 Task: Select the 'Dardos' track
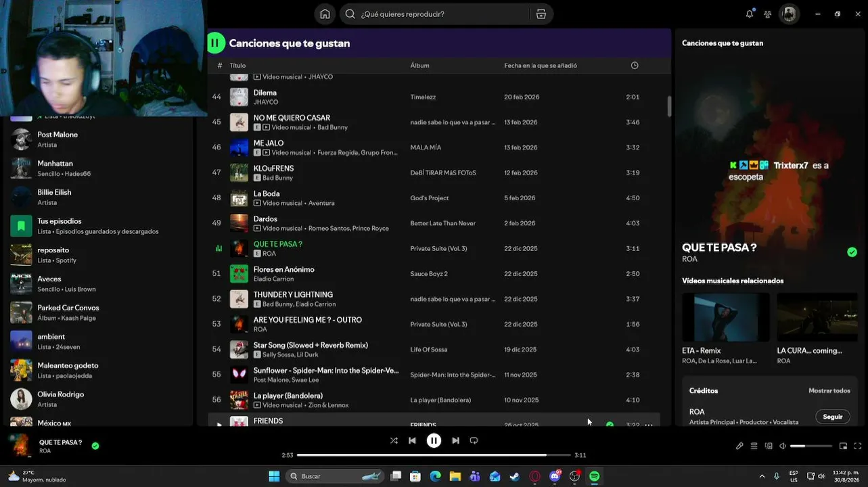(x=434, y=223)
